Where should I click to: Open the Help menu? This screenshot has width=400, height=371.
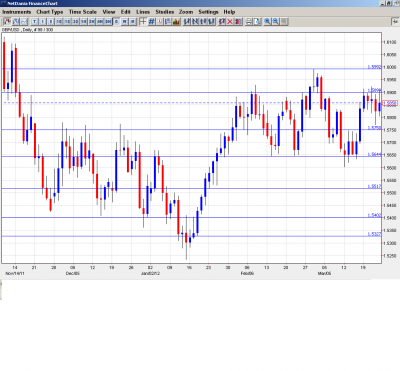[x=229, y=12]
